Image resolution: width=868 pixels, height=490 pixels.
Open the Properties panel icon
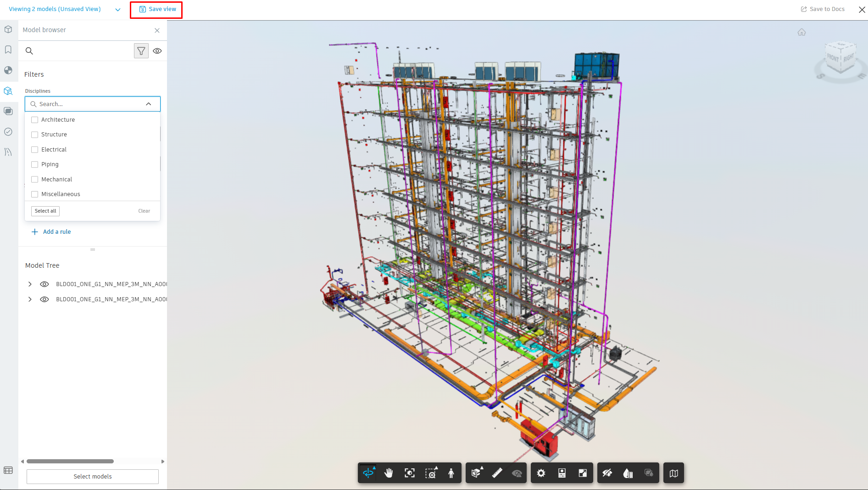click(x=562, y=473)
